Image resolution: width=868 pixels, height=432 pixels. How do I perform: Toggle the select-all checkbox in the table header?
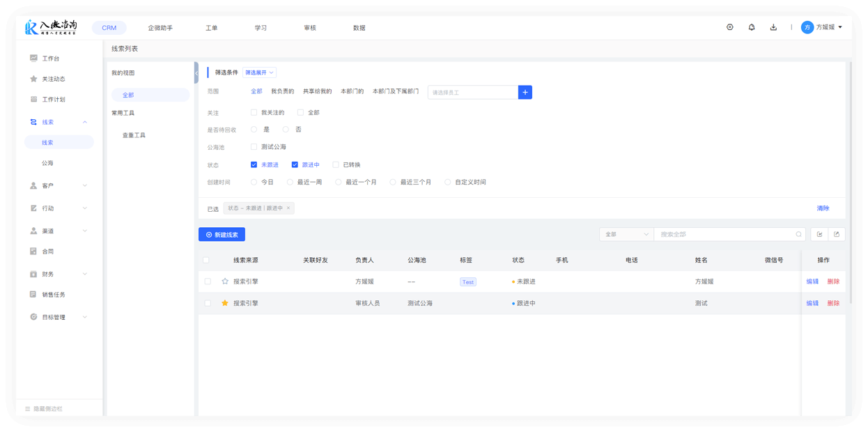[x=206, y=260]
